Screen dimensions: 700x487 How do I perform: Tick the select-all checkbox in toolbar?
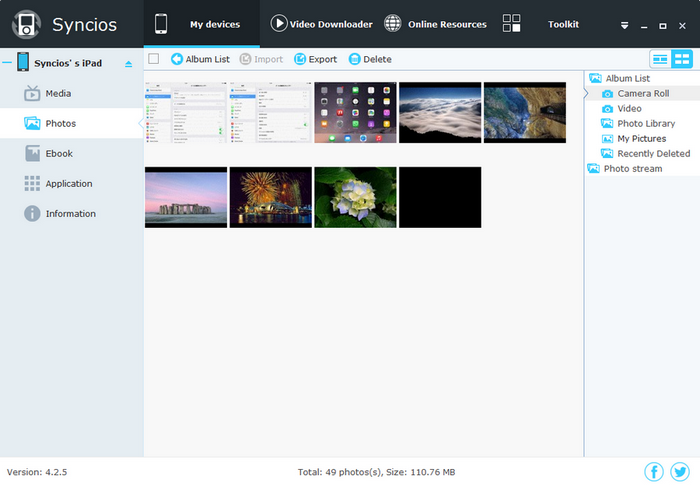coord(154,59)
